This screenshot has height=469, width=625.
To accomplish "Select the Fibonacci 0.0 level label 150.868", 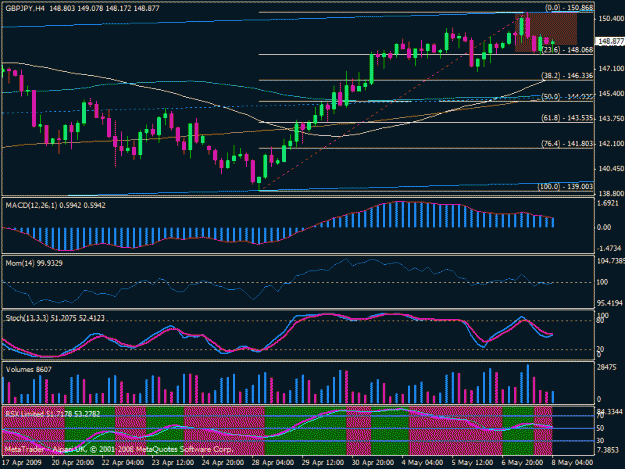I will click(569, 8).
